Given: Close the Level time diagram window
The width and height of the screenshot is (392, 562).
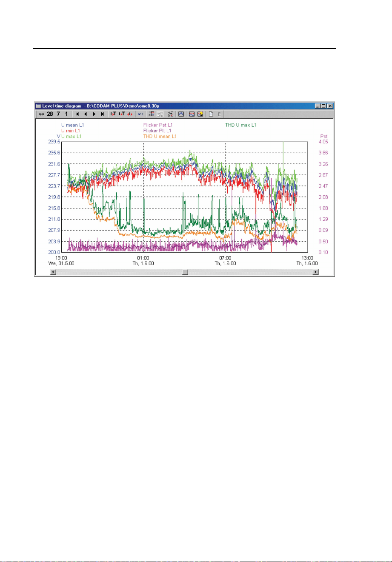Looking at the screenshot, I should point(330,106).
